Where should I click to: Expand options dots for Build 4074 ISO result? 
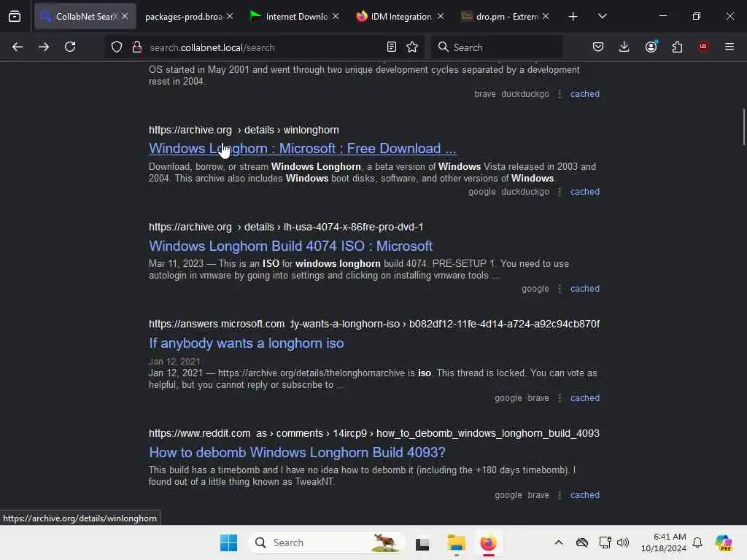click(x=560, y=289)
